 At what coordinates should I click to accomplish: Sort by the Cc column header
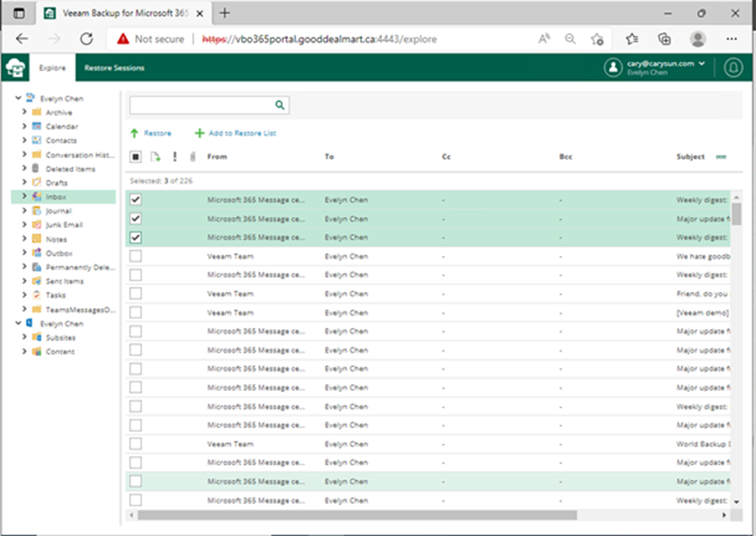(x=446, y=157)
